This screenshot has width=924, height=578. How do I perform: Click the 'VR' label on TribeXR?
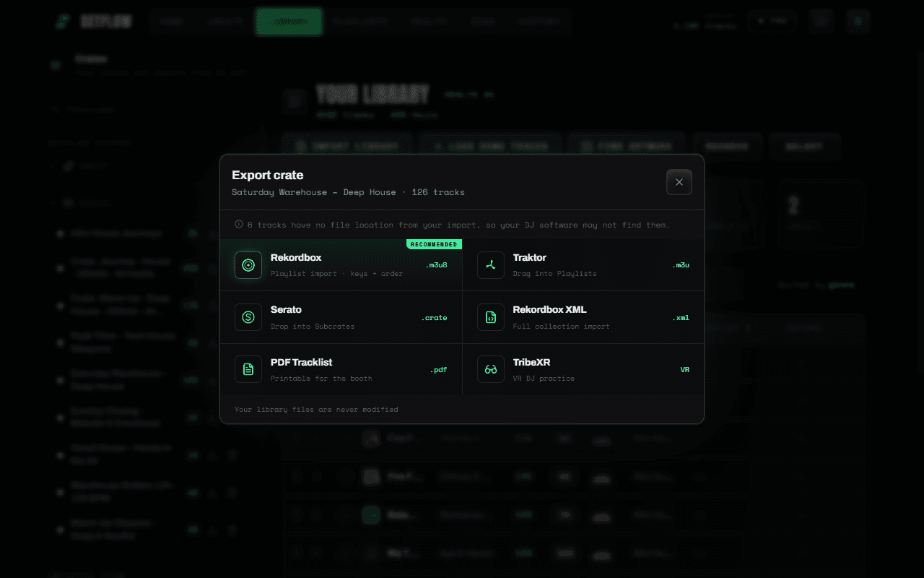coord(685,369)
